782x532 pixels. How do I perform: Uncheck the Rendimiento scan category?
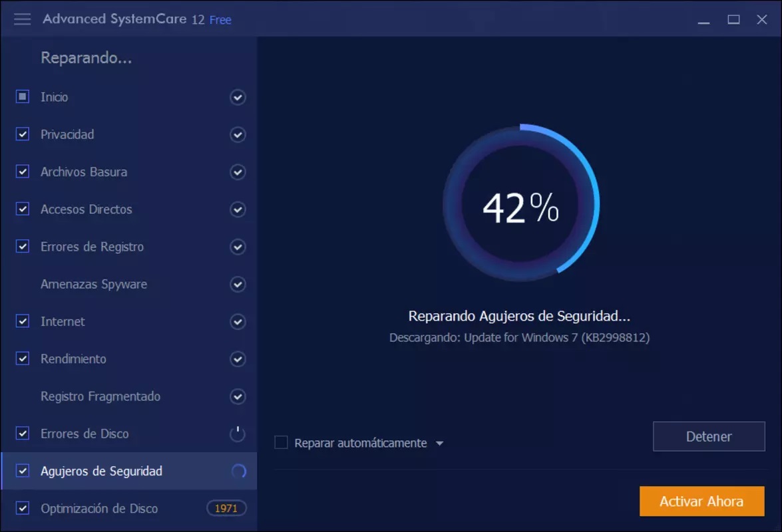(x=22, y=358)
